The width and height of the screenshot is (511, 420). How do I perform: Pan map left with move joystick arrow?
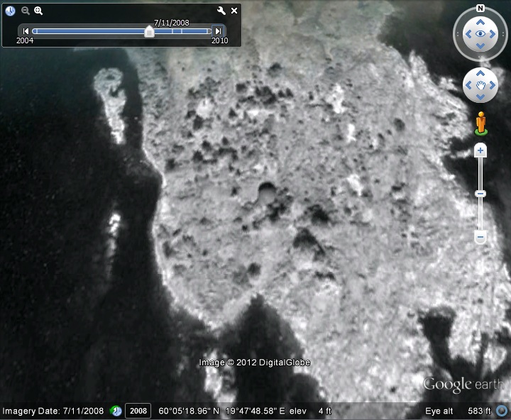click(x=469, y=86)
